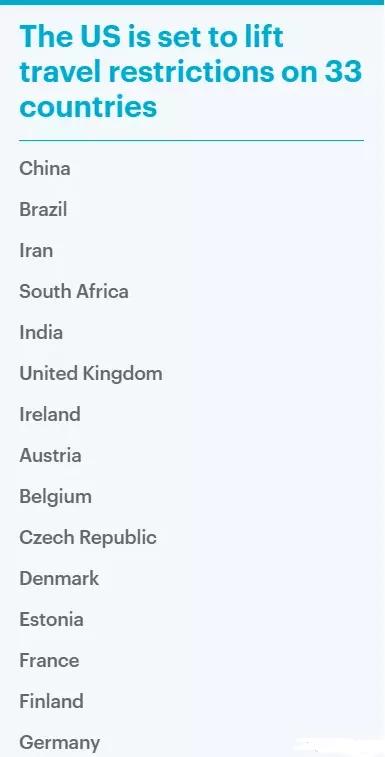Screen dimensions: 385x757
Task: Select United Kingdom in the list
Action: pyautogui.click(x=91, y=374)
